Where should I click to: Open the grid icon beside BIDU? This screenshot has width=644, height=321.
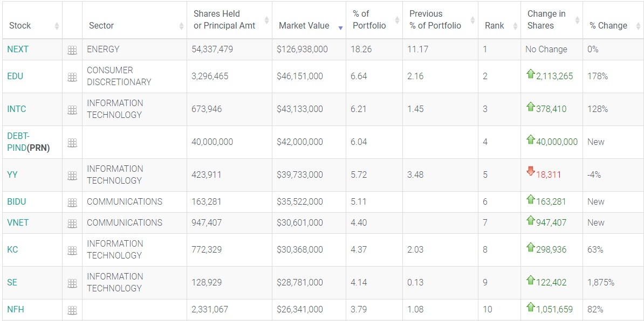pyautogui.click(x=72, y=203)
